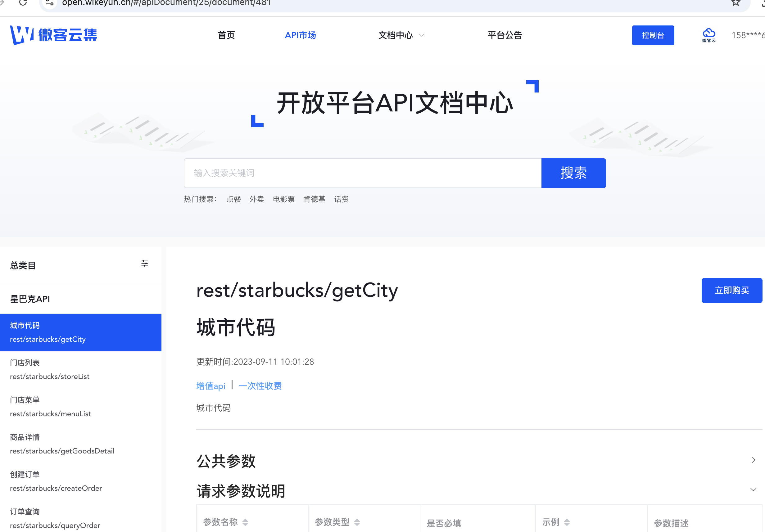Click the rest/starbucks/getCity page title
The width and height of the screenshot is (765, 532).
[x=297, y=291]
